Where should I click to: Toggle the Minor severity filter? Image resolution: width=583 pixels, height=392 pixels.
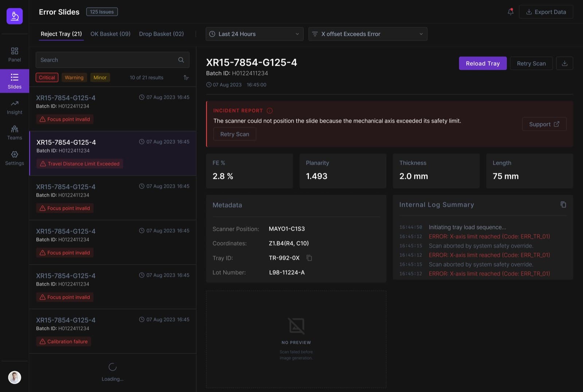pyautogui.click(x=100, y=78)
